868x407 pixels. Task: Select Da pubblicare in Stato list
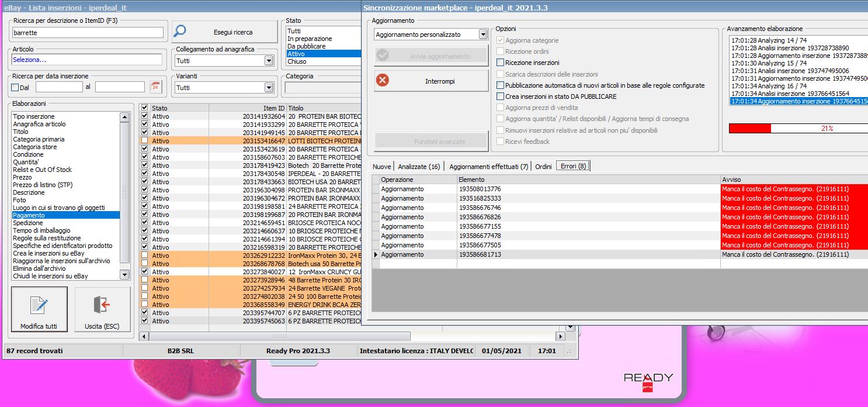(x=323, y=46)
